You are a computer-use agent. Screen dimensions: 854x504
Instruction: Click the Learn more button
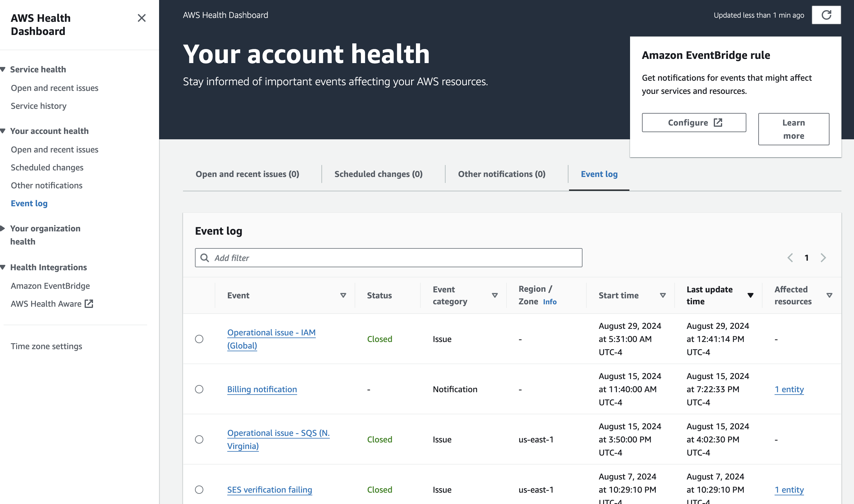[x=794, y=129]
